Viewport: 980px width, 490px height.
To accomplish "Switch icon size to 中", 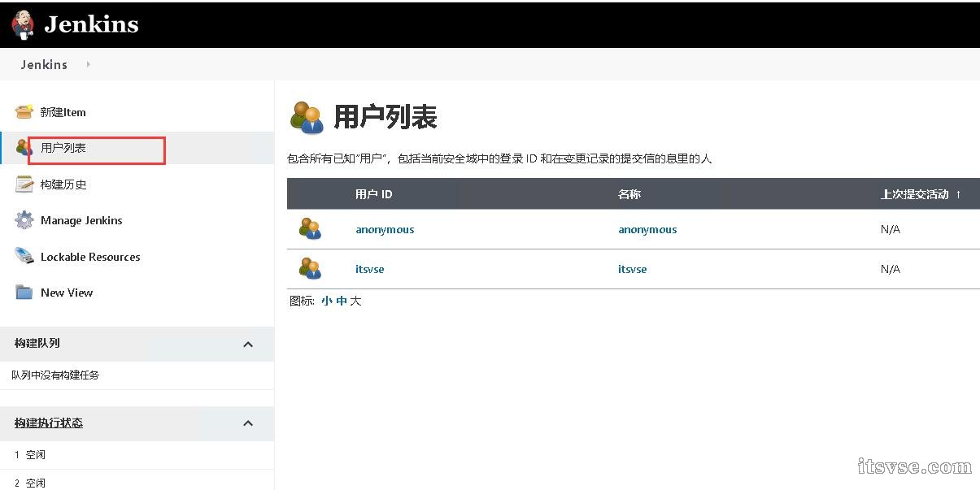I will click(342, 301).
